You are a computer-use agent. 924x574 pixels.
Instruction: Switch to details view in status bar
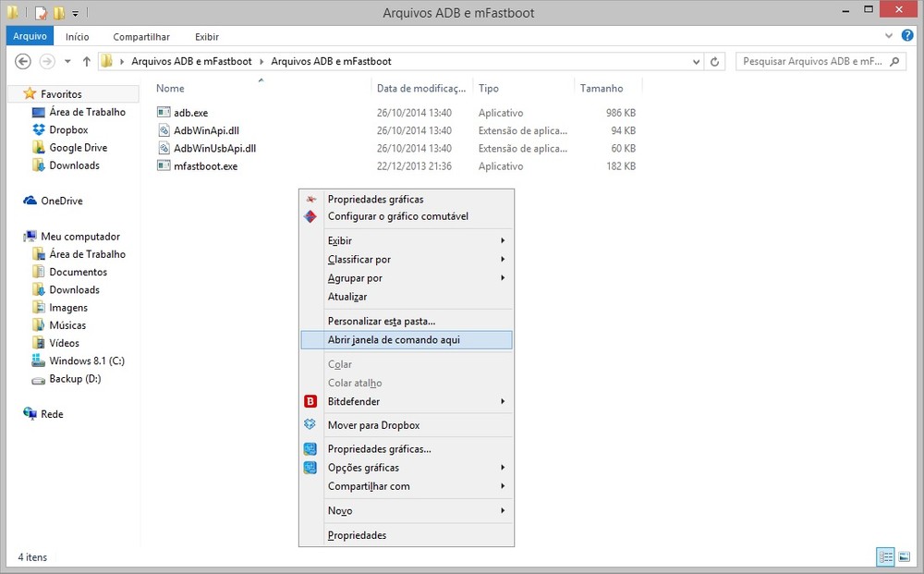point(886,556)
